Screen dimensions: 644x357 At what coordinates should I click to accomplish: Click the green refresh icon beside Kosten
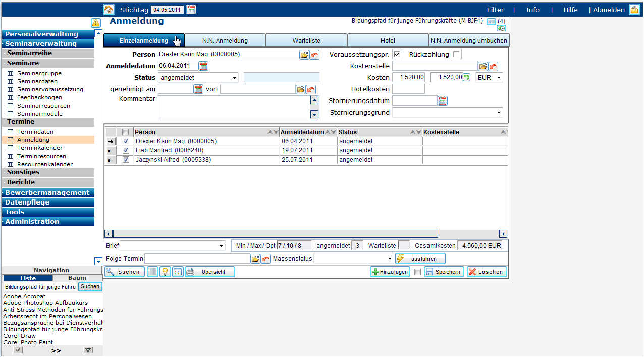467,77
